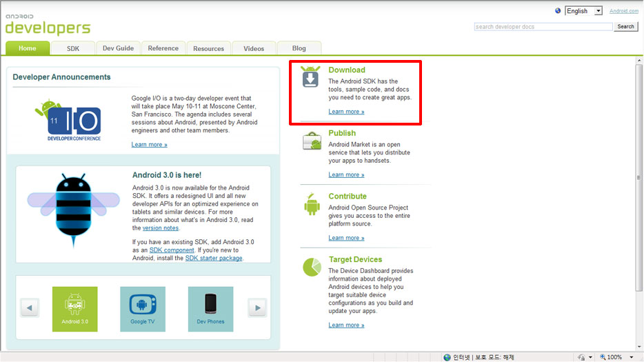Click the protected mode security icon
This screenshot has height=362, width=644.
(x=581, y=357)
